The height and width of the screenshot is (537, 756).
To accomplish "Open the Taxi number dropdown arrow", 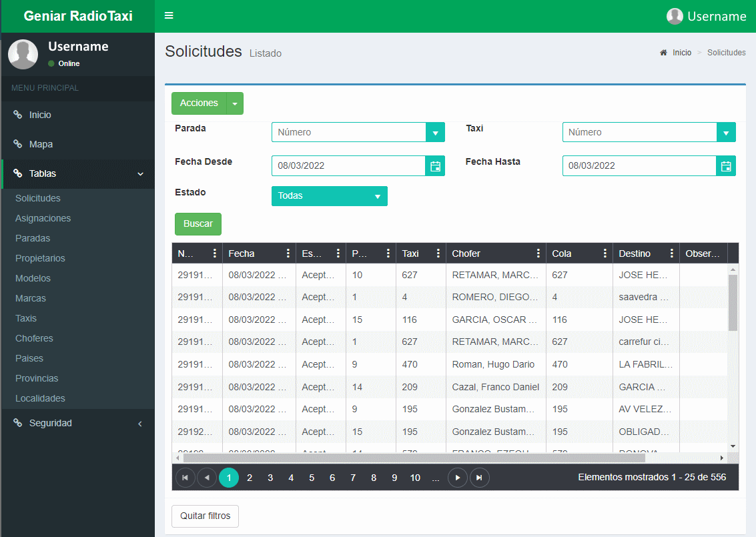I will [x=725, y=133].
